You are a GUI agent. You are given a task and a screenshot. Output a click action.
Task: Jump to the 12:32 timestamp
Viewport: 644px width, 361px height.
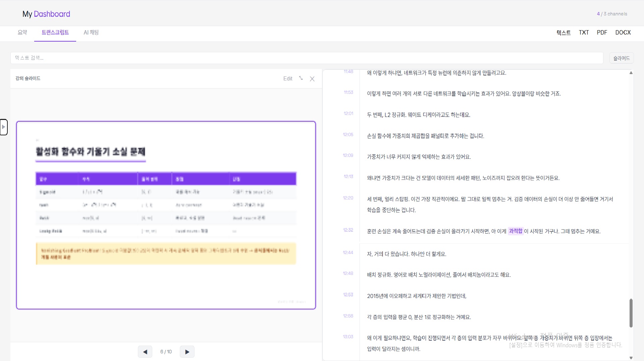coord(348,230)
